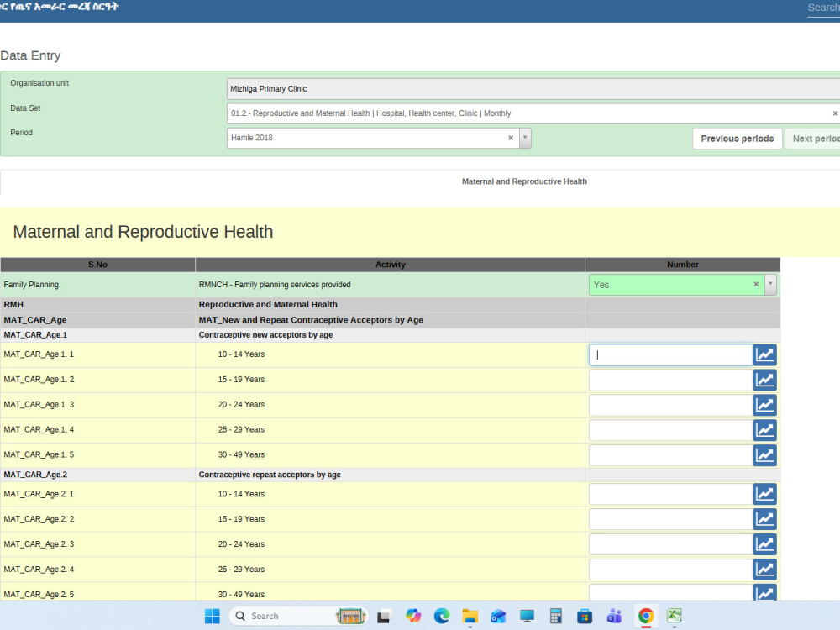Open the Calculator app on taskbar
Screen dimensions: 840x630
[556, 616]
